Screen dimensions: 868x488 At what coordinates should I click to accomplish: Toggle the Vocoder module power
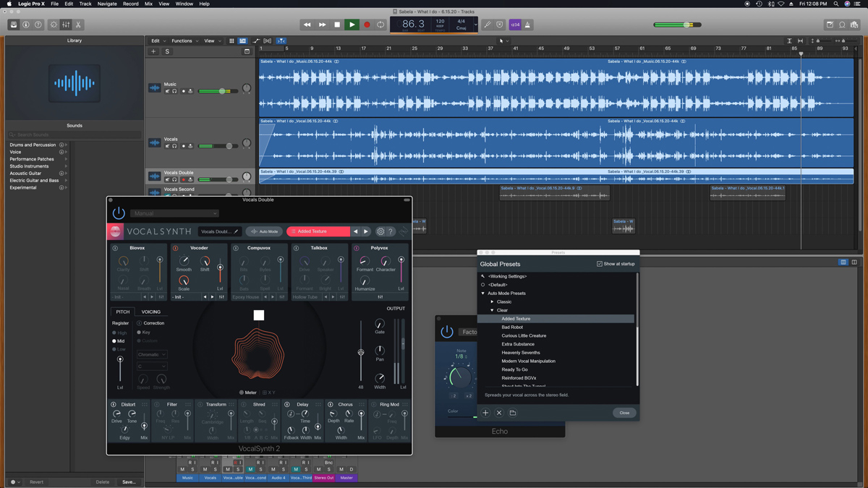(175, 248)
